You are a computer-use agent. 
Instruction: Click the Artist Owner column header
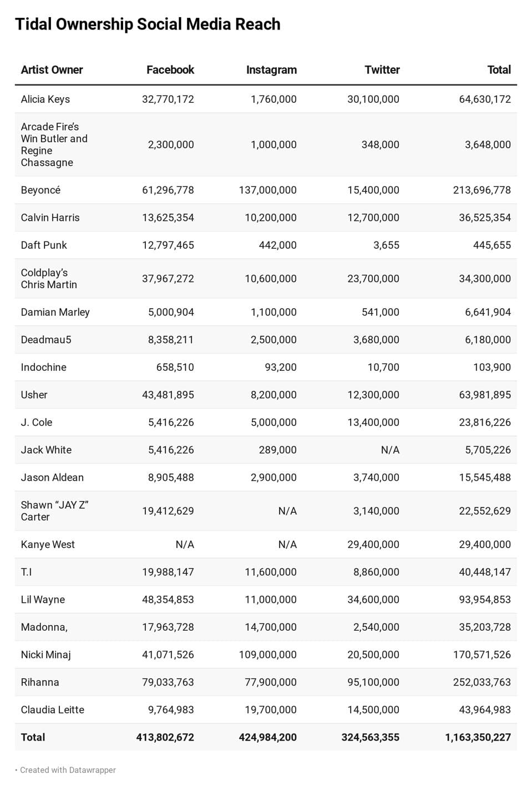(x=52, y=70)
